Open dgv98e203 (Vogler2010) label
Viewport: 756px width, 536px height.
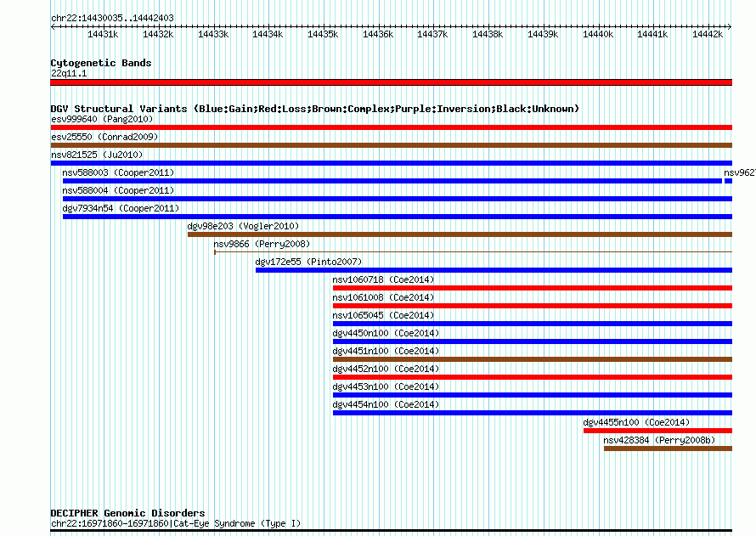click(x=243, y=226)
